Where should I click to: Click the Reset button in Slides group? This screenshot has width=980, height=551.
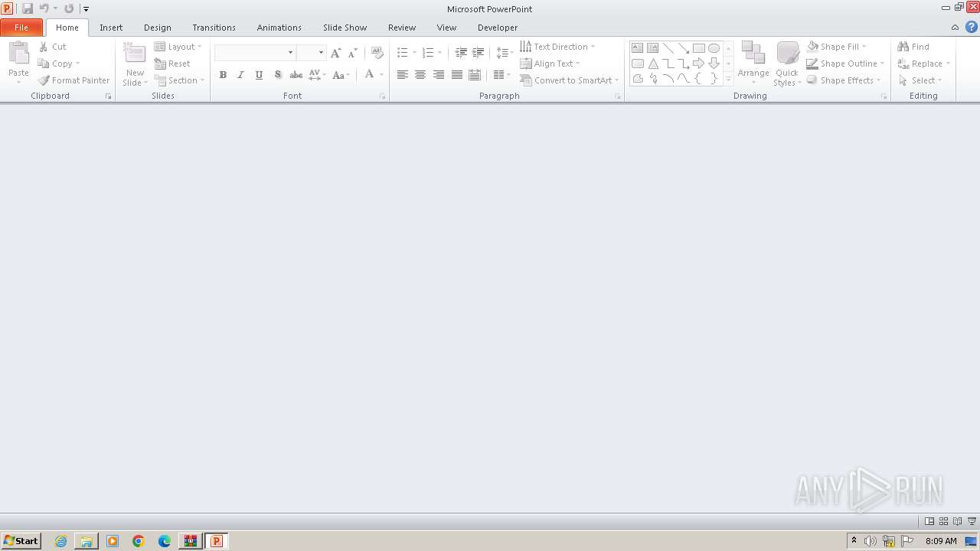[172, 64]
